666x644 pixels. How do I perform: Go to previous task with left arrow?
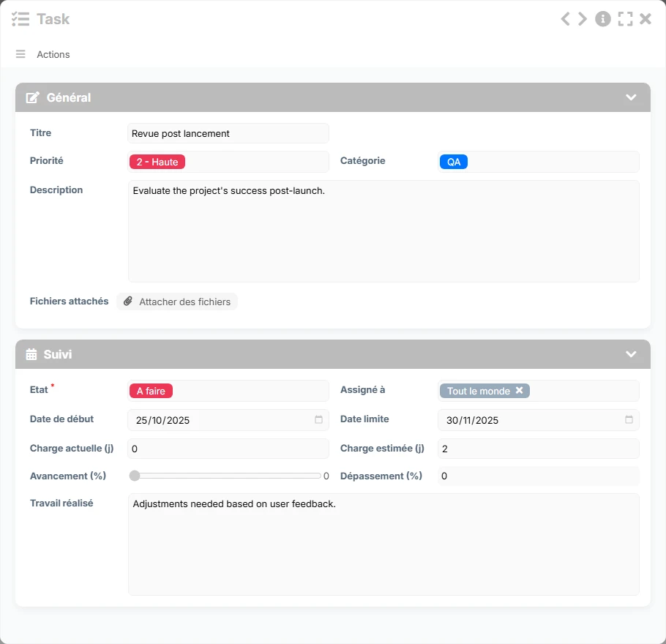coord(565,19)
